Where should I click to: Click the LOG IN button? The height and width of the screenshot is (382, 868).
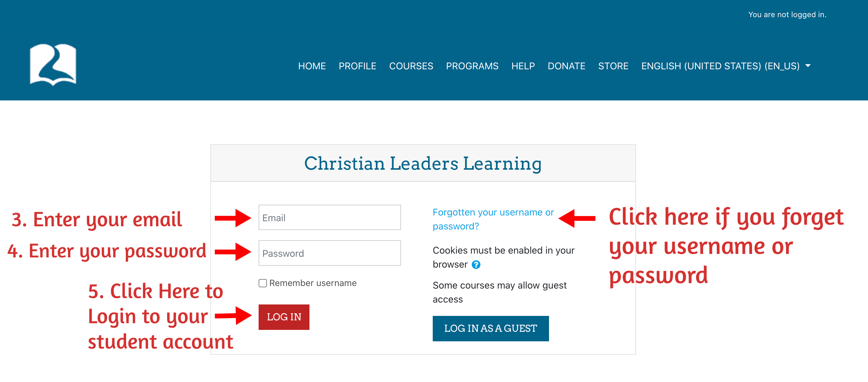[283, 317]
